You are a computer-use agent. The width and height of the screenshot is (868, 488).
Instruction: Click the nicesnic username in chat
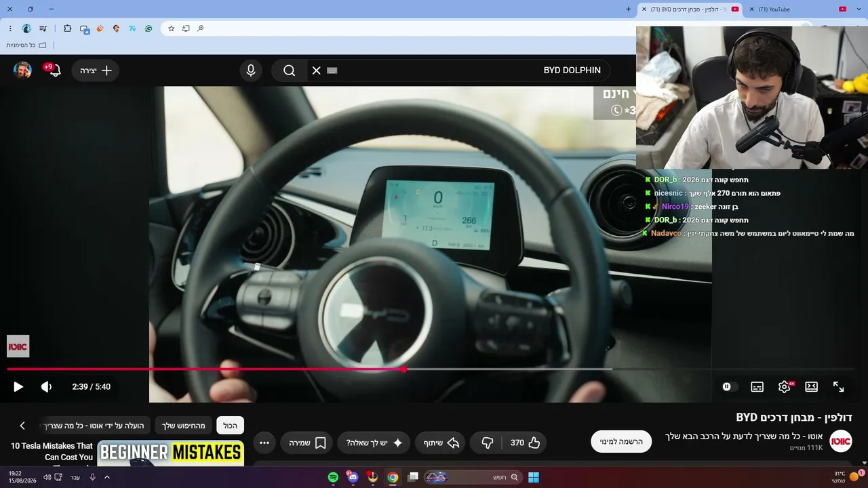click(x=669, y=193)
